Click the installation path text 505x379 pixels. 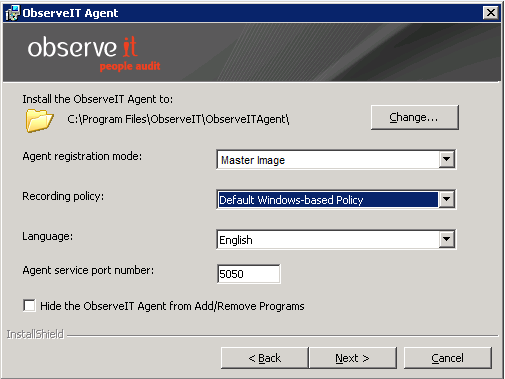point(178,119)
